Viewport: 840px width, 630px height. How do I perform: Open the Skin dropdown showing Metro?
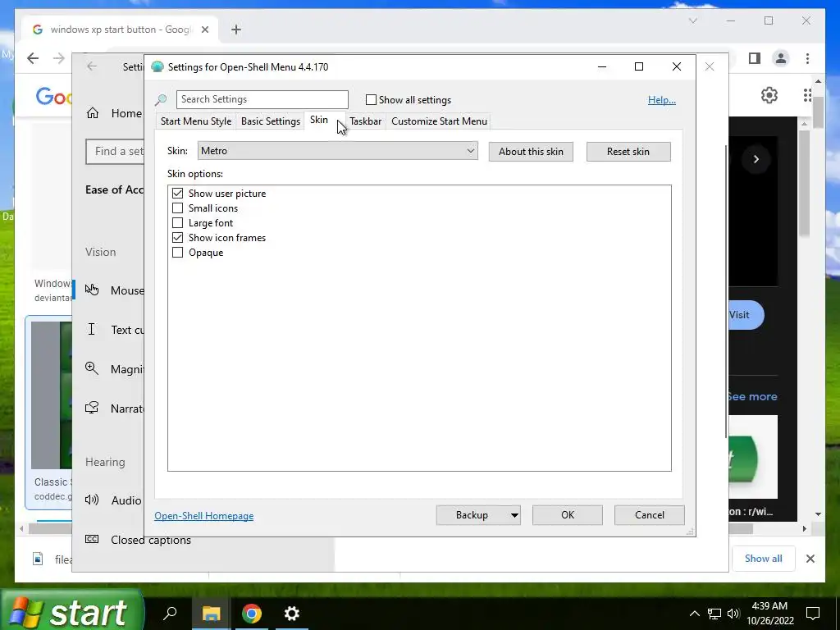click(x=337, y=151)
